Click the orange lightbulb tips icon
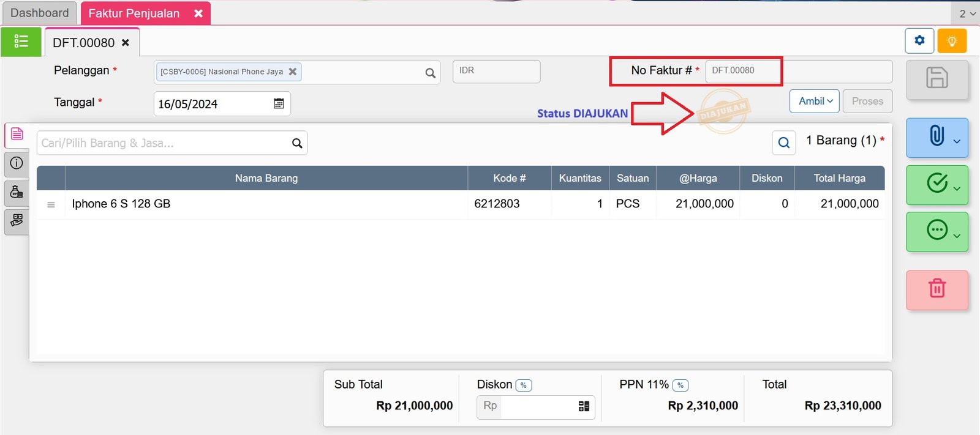The height and width of the screenshot is (435, 980). coord(951,41)
